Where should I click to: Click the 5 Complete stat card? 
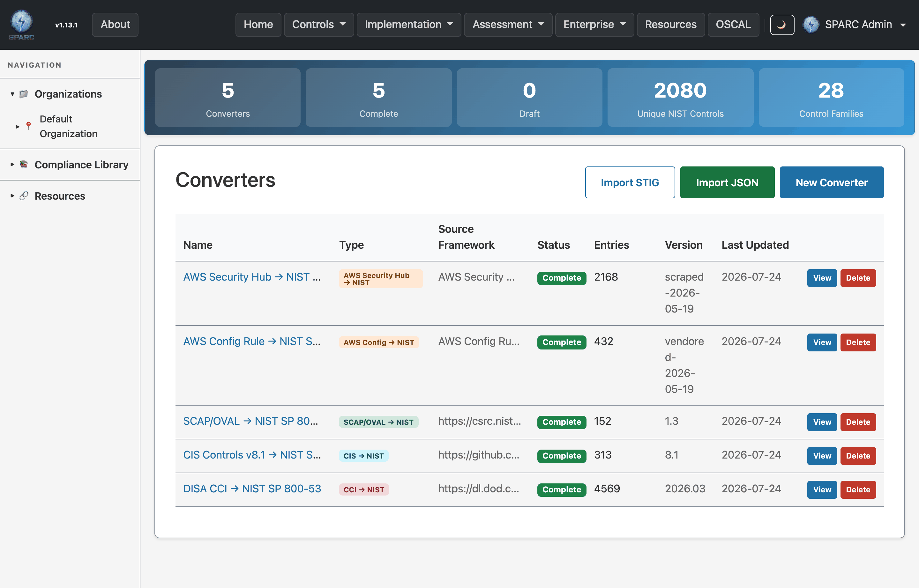(x=379, y=97)
